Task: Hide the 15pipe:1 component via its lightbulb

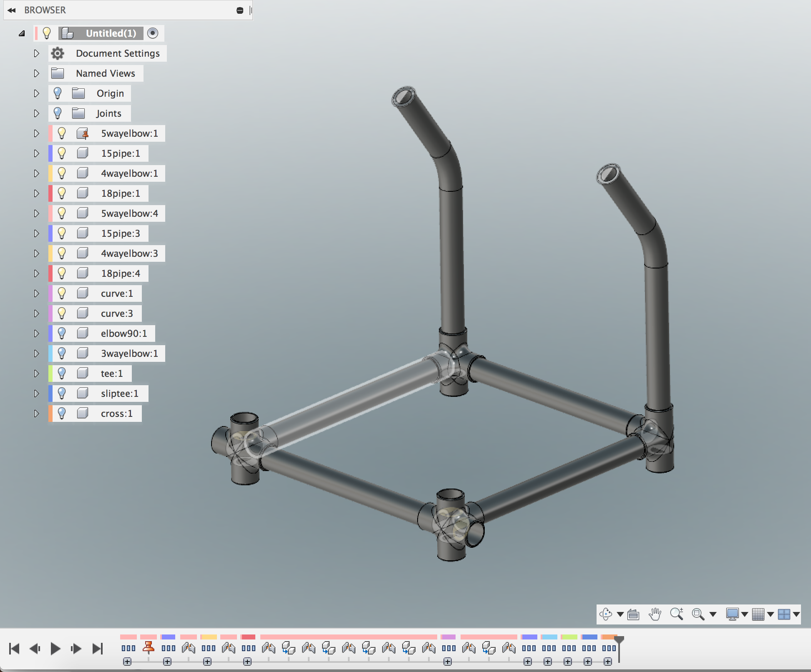Action: tap(62, 153)
